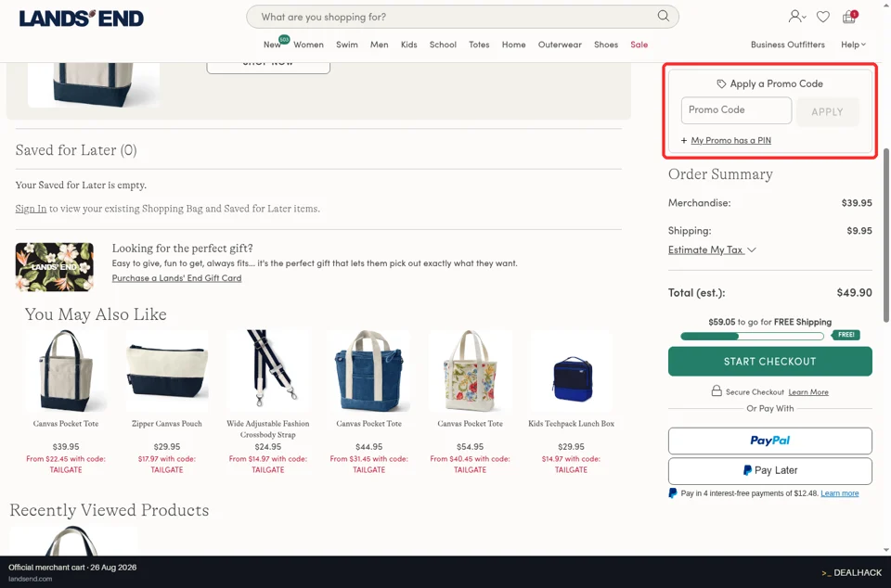Click Learn More beside Secure Checkout

tap(808, 392)
